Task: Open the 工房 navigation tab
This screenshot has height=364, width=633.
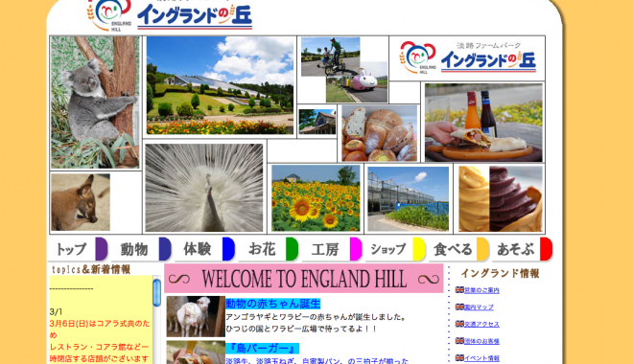Action: tap(332, 249)
